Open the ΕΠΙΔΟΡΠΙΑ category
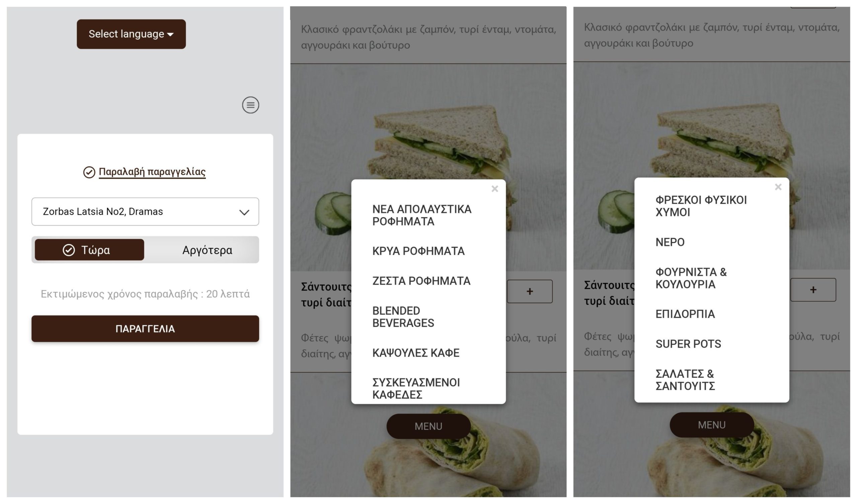The image size is (857, 504). tap(685, 314)
